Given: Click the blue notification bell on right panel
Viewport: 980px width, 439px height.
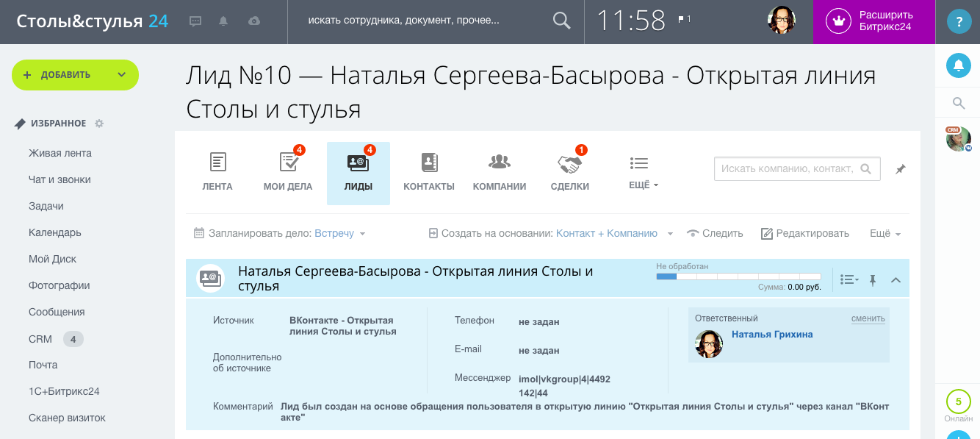Looking at the screenshot, I should click(x=958, y=65).
